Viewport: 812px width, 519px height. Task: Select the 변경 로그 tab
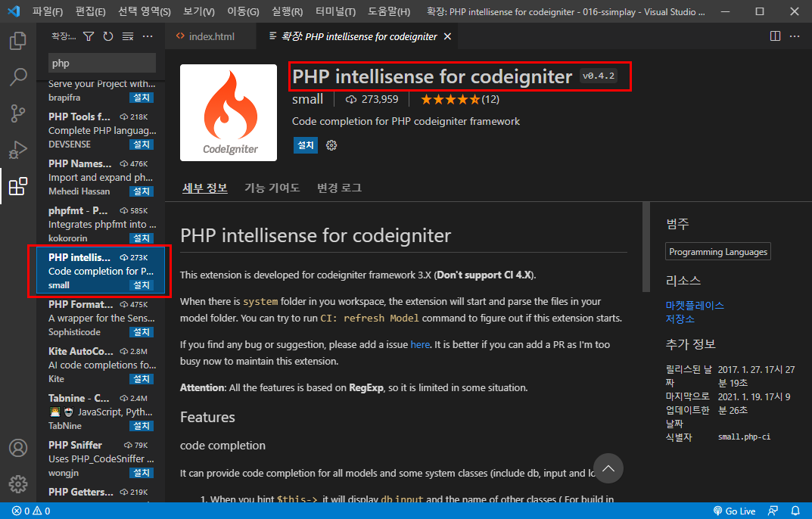tap(339, 188)
